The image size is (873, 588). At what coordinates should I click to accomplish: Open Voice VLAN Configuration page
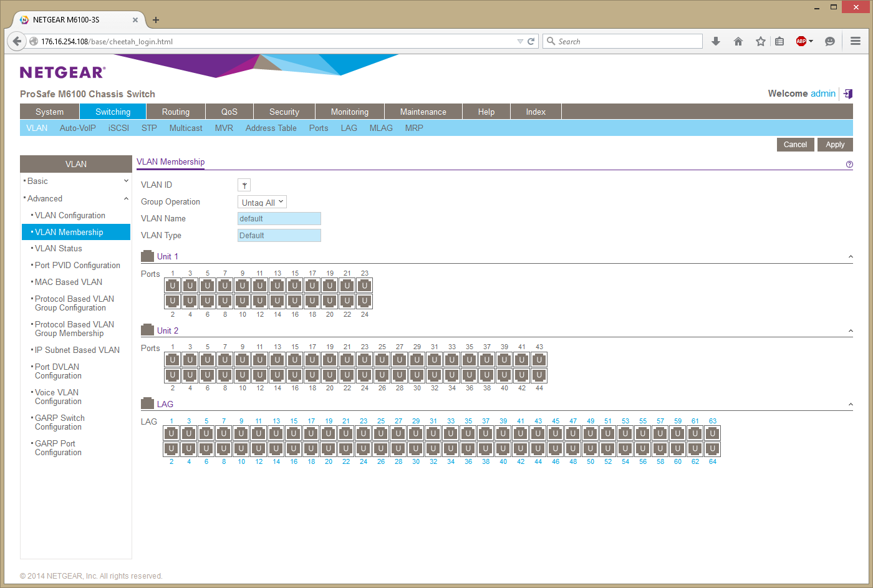pyautogui.click(x=57, y=397)
